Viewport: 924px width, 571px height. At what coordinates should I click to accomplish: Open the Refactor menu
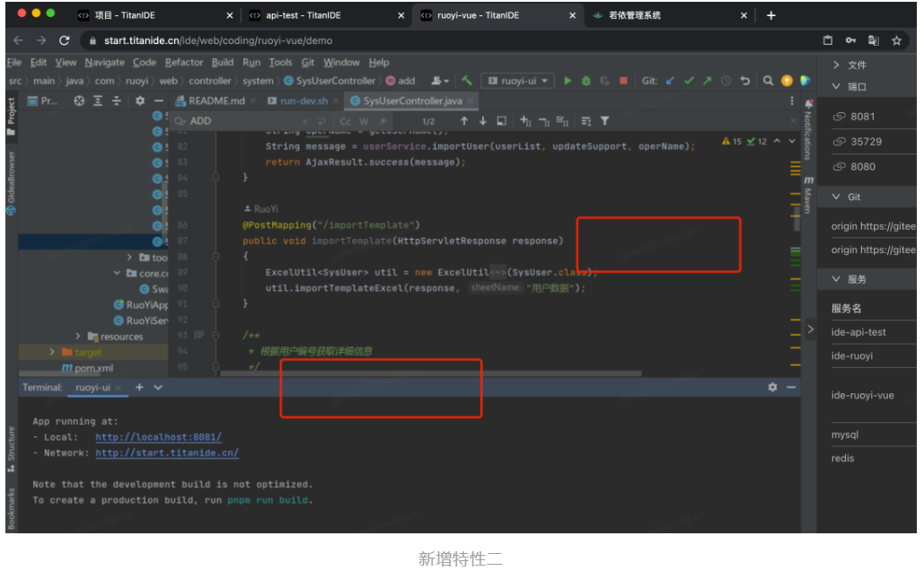(184, 62)
